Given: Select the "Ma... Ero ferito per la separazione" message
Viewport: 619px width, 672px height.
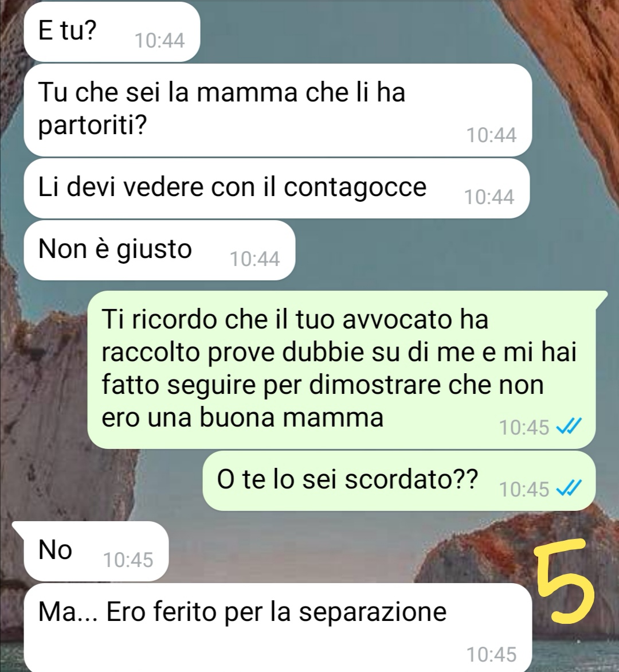Looking at the screenshot, I should (x=278, y=627).
